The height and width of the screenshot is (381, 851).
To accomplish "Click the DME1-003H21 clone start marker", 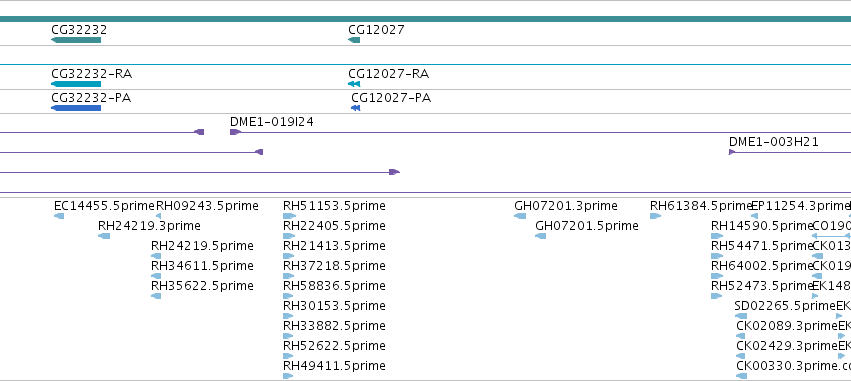I will pos(732,152).
